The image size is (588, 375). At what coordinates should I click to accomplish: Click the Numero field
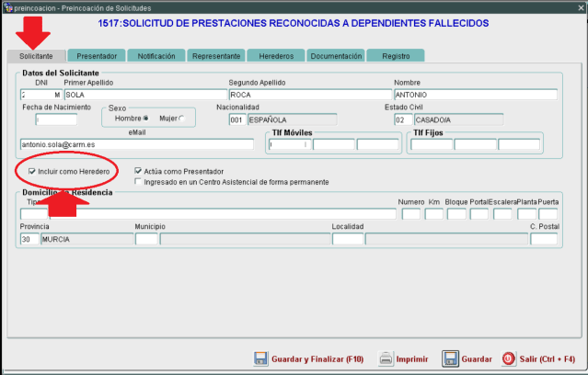click(411, 214)
